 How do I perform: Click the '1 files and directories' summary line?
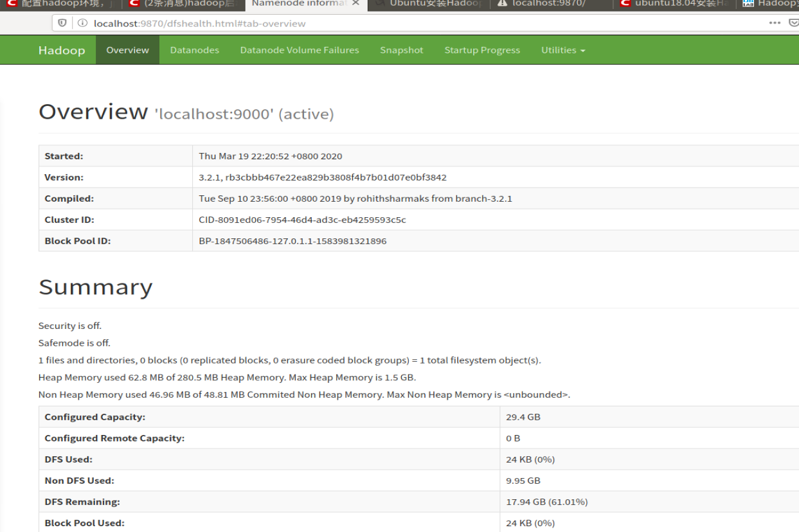coord(290,360)
